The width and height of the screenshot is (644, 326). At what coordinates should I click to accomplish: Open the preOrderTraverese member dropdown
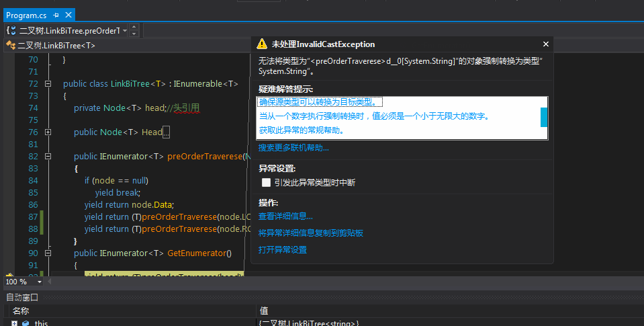[x=124, y=31]
